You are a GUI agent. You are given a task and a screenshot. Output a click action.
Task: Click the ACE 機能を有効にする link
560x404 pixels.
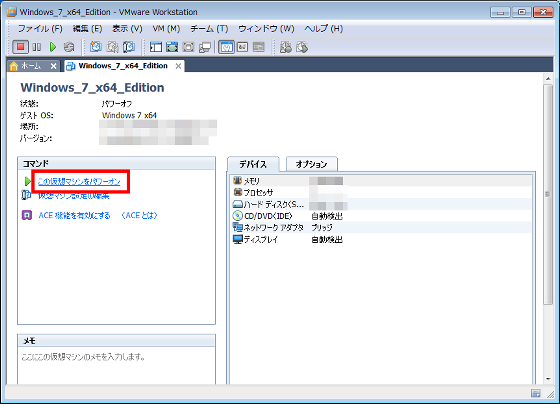(74, 215)
